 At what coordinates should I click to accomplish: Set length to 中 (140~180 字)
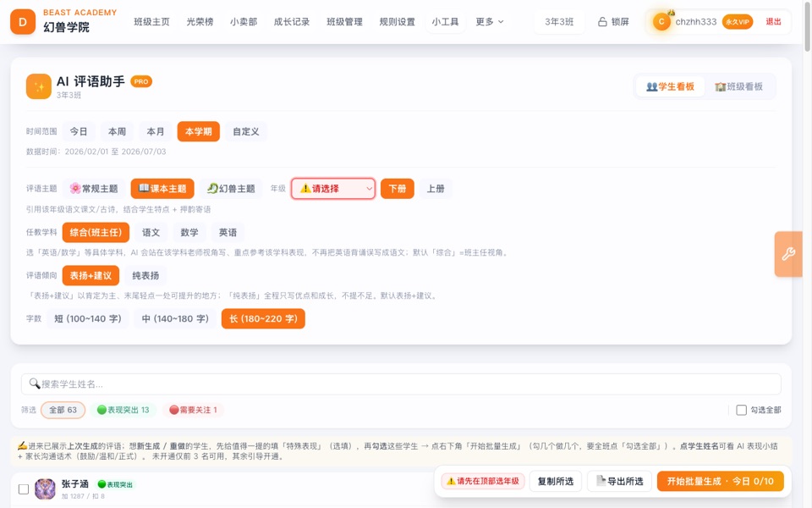(x=175, y=319)
